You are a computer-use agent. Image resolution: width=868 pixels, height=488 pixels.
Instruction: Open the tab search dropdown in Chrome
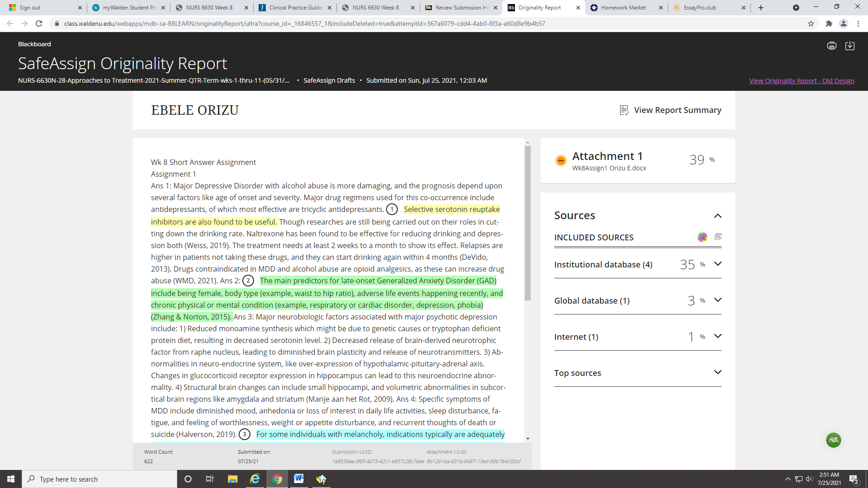click(x=796, y=8)
